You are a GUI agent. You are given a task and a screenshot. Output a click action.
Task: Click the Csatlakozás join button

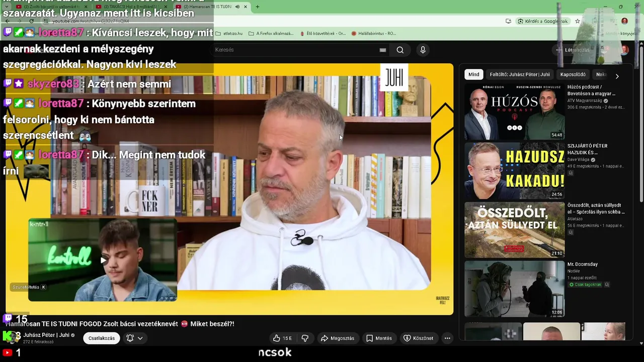[102, 338]
